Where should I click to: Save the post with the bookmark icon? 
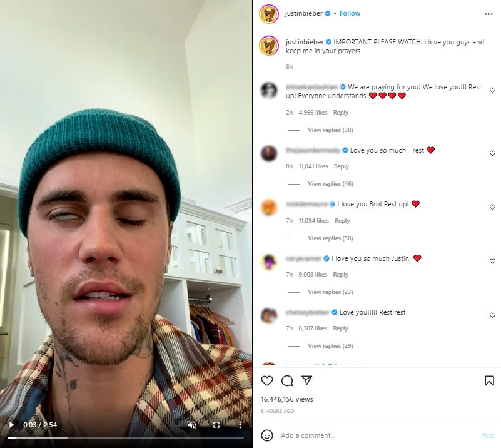coord(489,380)
